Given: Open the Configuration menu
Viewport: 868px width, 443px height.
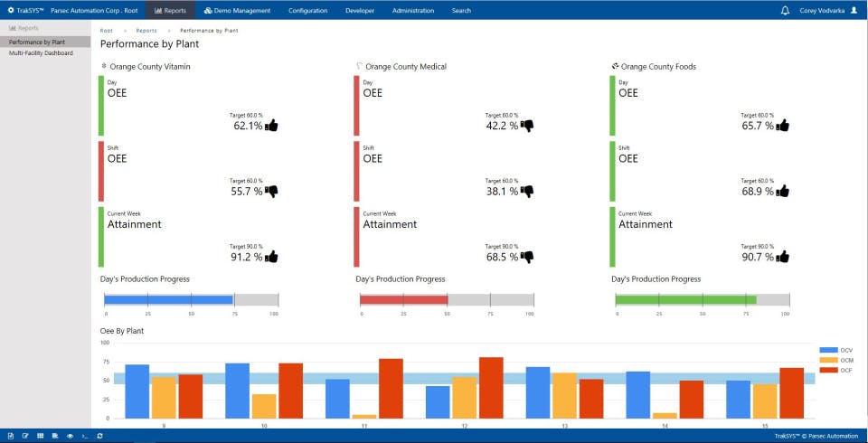Looking at the screenshot, I should click(307, 11).
